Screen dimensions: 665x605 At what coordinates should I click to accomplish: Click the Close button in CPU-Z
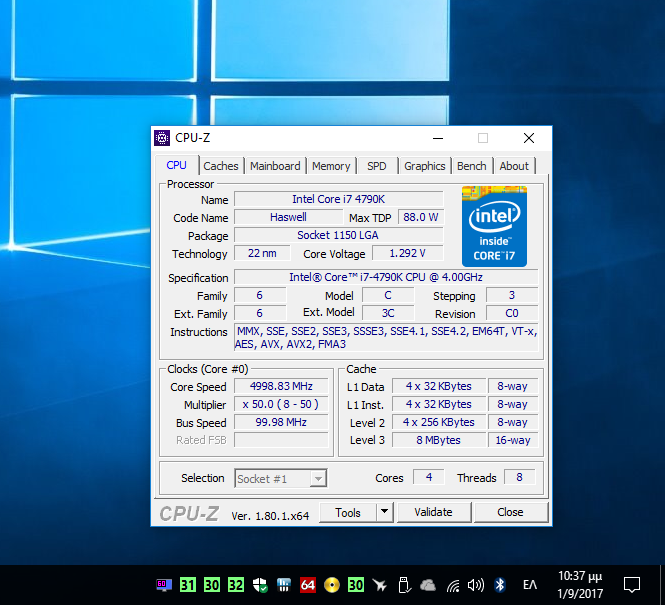click(x=510, y=512)
